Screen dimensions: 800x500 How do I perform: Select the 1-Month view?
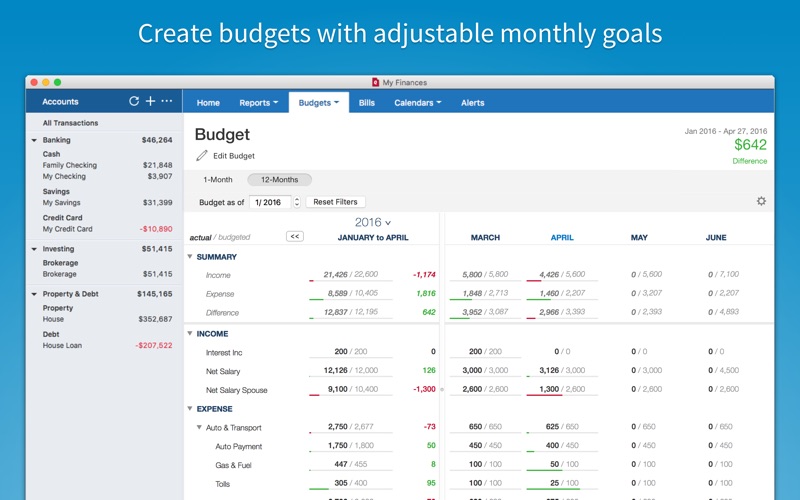coord(218,180)
